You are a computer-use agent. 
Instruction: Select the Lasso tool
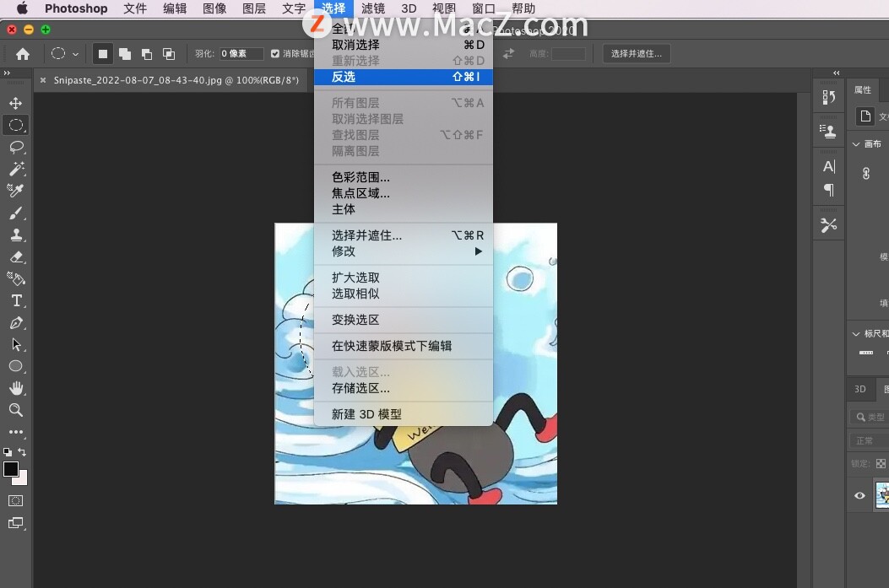(x=16, y=148)
